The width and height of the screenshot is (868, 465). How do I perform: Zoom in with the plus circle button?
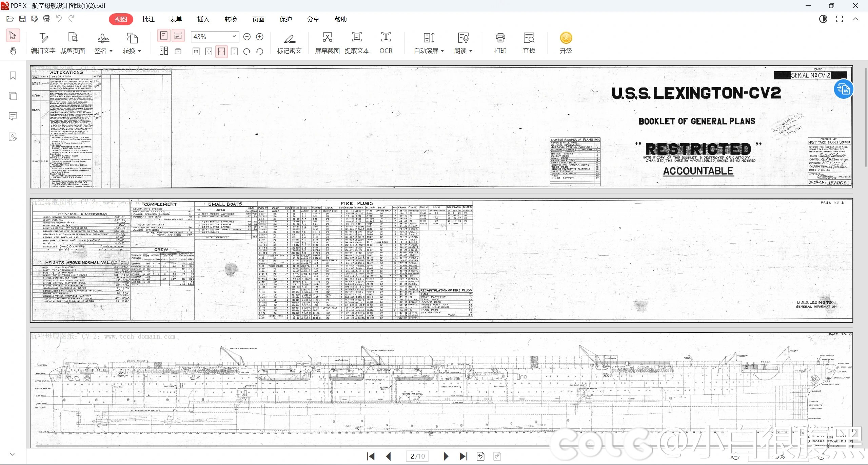click(x=260, y=37)
